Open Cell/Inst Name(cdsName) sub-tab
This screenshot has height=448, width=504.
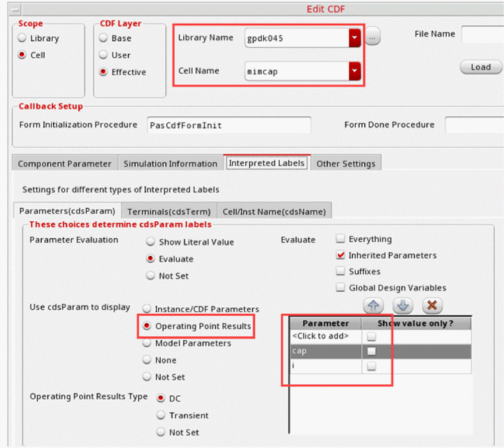tap(274, 212)
